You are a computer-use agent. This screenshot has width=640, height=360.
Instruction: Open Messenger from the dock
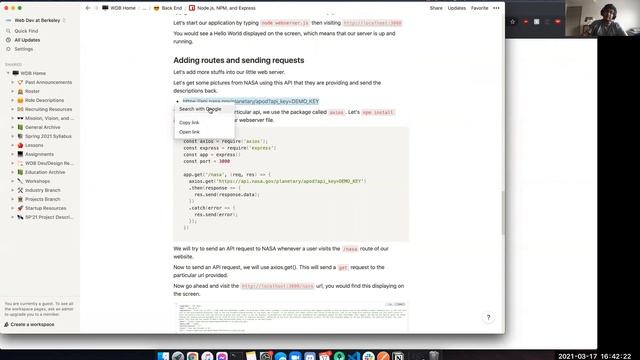click(x=222, y=356)
